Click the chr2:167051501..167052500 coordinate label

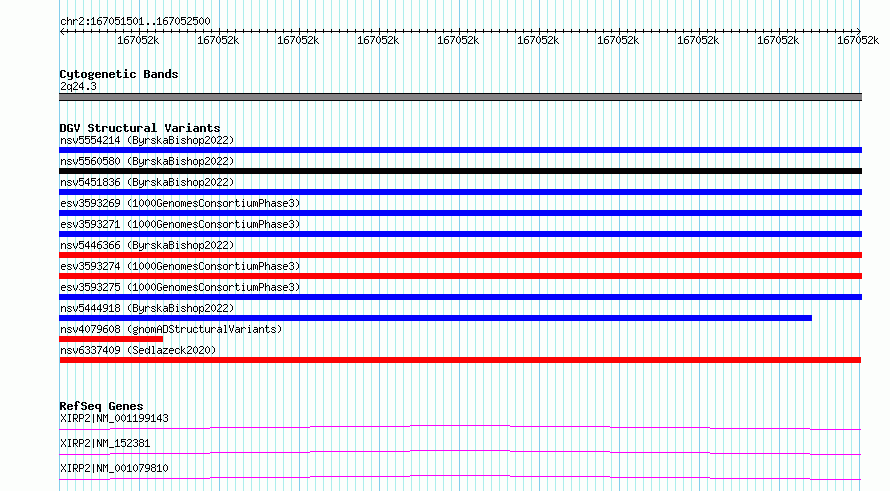[x=135, y=21]
